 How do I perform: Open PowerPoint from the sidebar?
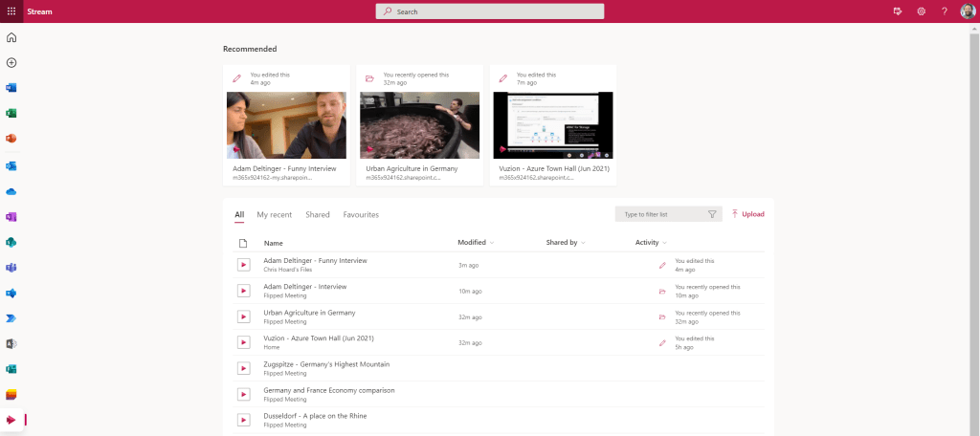tap(11, 139)
